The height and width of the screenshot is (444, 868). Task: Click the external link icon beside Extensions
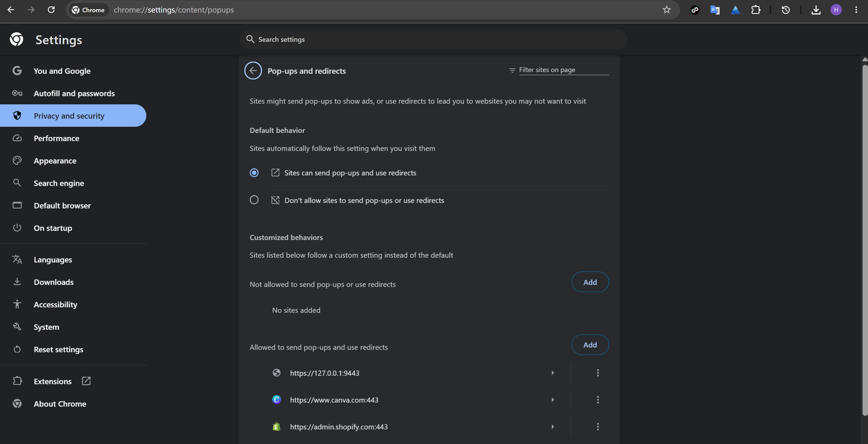[86, 381]
